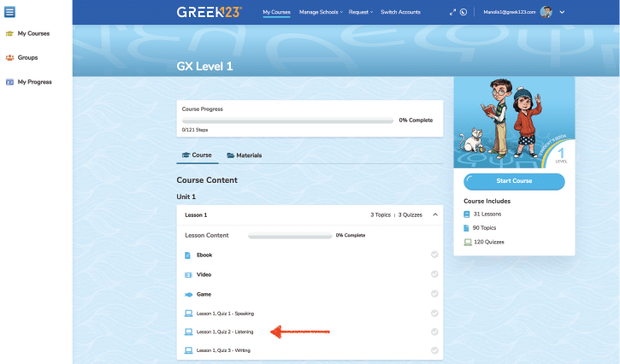Toggle dark mode moon icon
The width and height of the screenshot is (620, 364).
pyautogui.click(x=464, y=12)
